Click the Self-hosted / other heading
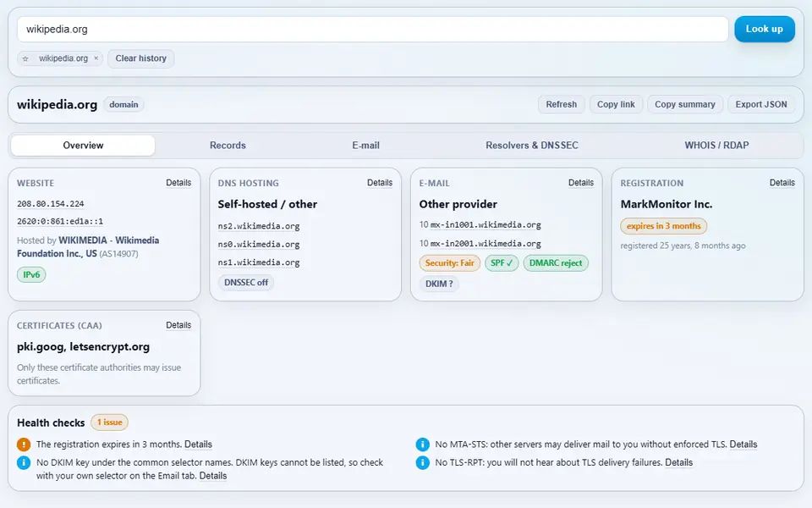The height and width of the screenshot is (508, 812). click(267, 204)
